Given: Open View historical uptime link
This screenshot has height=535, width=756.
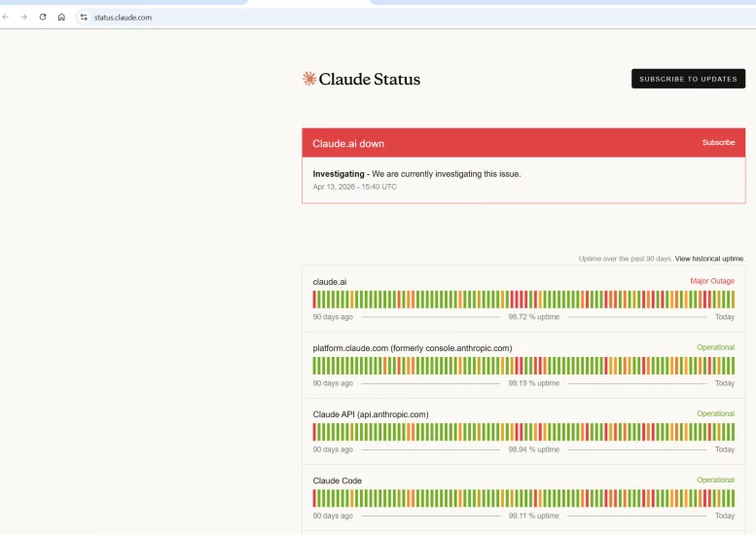Looking at the screenshot, I should pos(709,259).
